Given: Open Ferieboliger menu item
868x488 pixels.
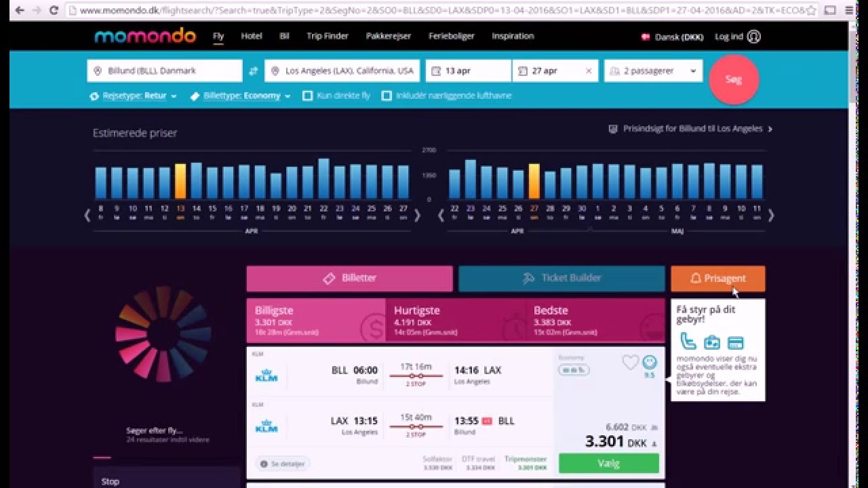Looking at the screenshot, I should click(452, 37).
